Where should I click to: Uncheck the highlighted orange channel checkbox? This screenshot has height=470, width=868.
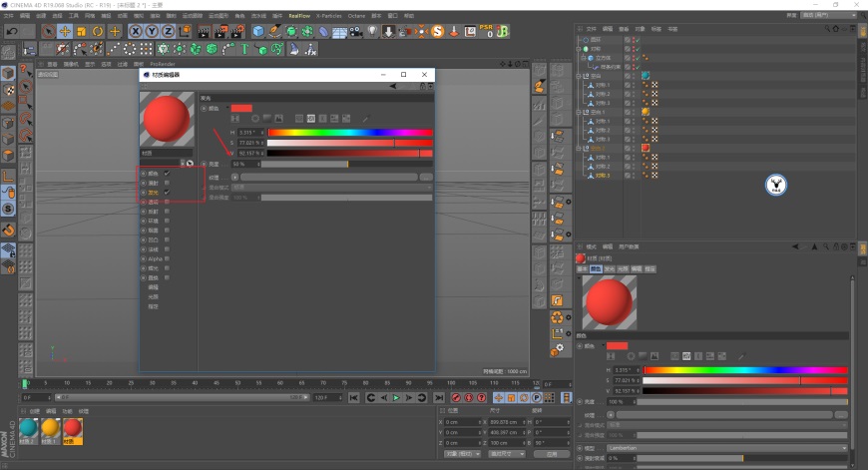point(167,193)
